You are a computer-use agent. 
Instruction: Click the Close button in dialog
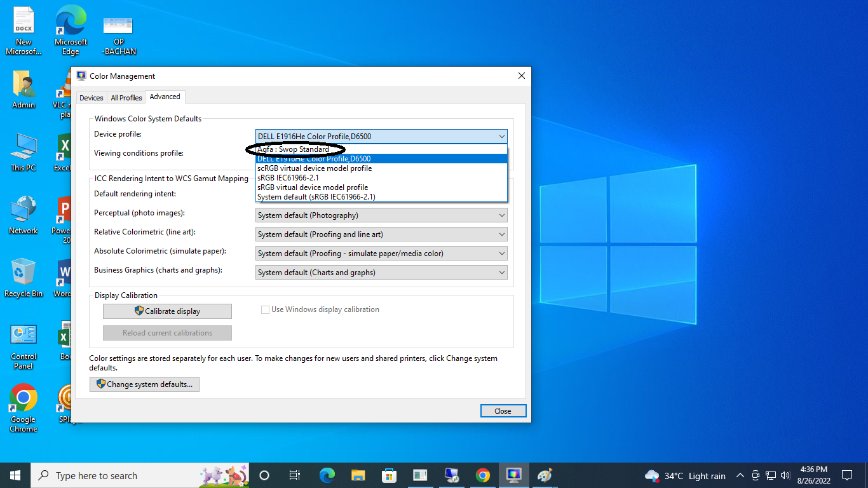(503, 411)
